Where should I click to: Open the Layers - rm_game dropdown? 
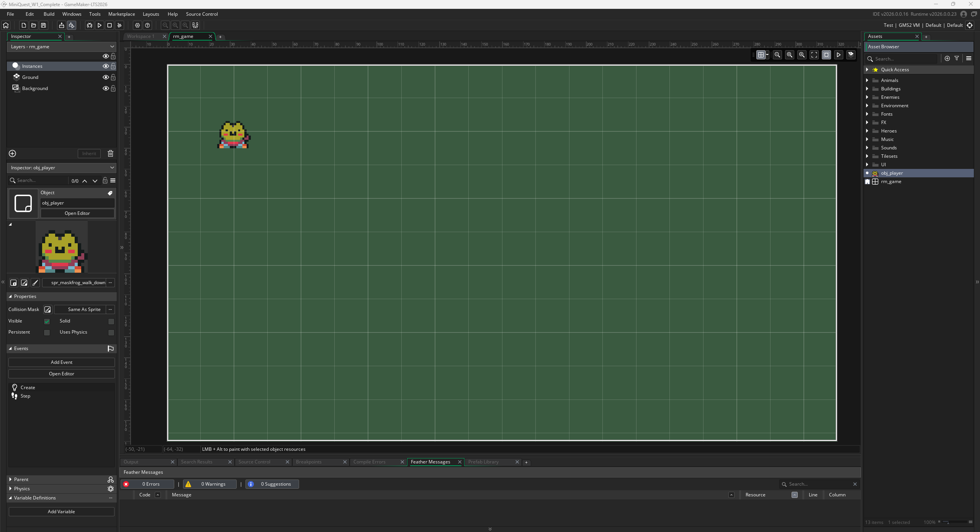(62, 47)
